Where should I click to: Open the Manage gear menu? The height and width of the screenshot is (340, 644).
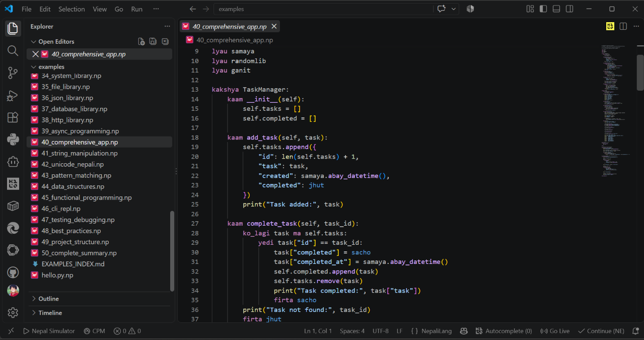(x=13, y=313)
